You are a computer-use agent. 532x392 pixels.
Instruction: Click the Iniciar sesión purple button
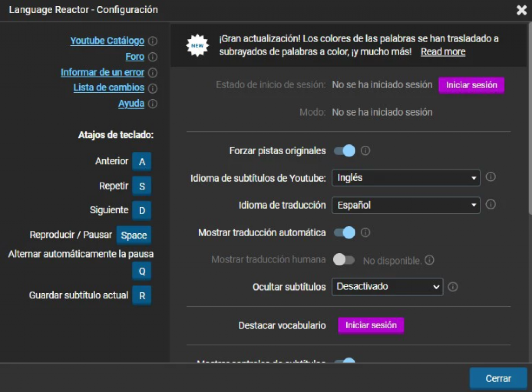[471, 85]
